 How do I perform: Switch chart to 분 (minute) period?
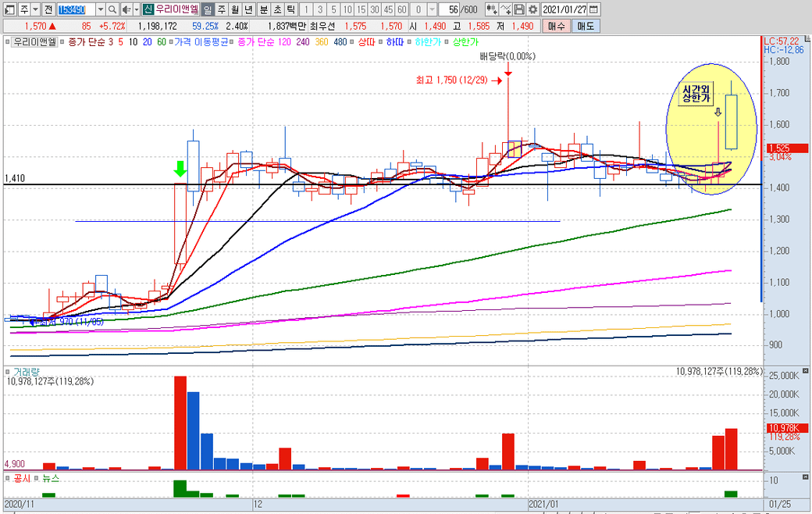coord(263,9)
